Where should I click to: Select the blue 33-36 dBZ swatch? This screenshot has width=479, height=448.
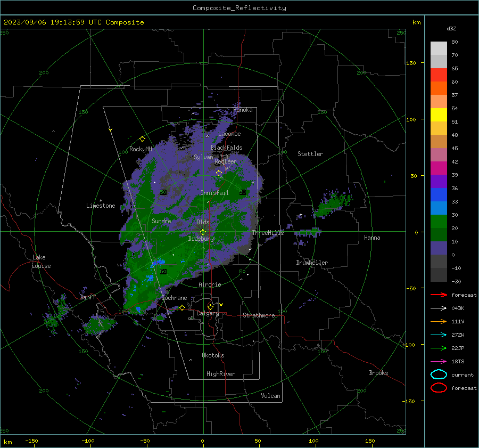(x=439, y=195)
